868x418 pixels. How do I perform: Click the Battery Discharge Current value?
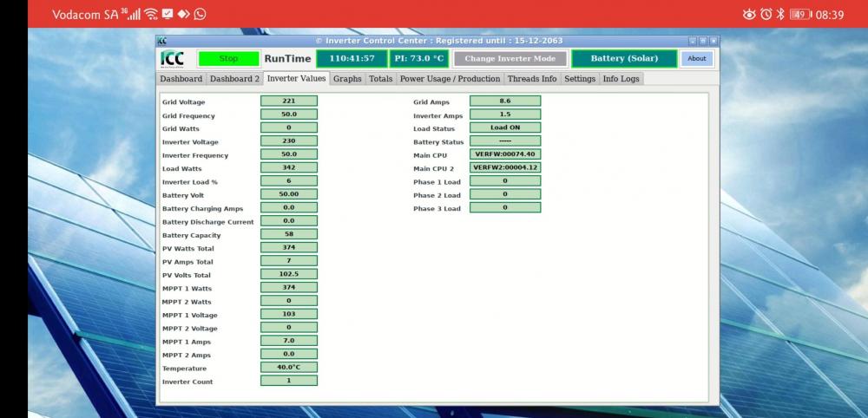[289, 220]
